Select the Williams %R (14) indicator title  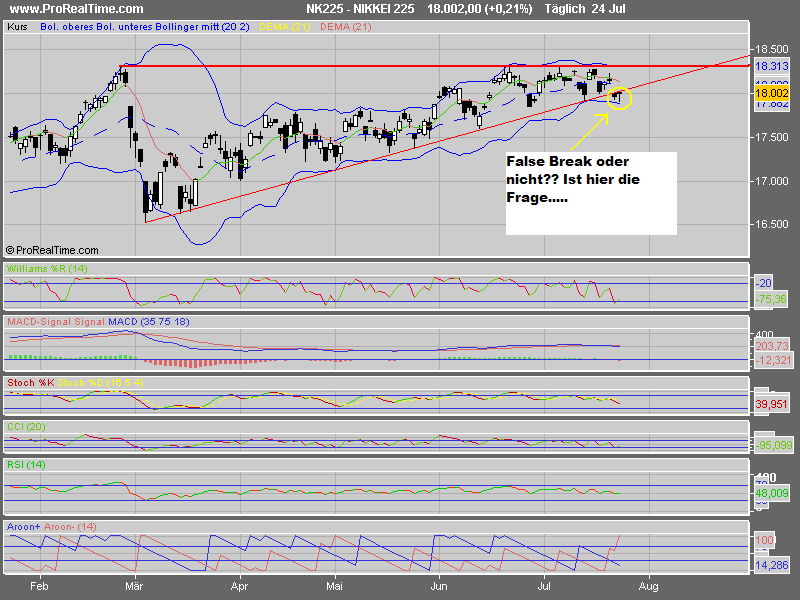[47, 268]
